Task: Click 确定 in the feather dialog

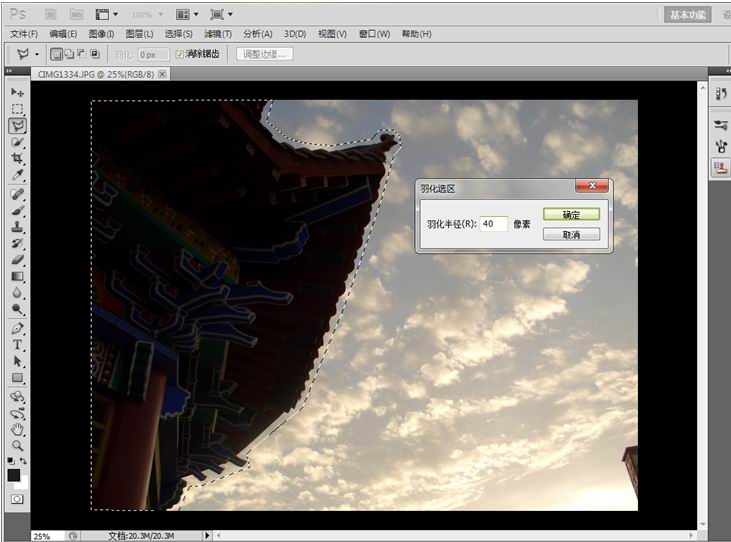Action: [x=571, y=215]
